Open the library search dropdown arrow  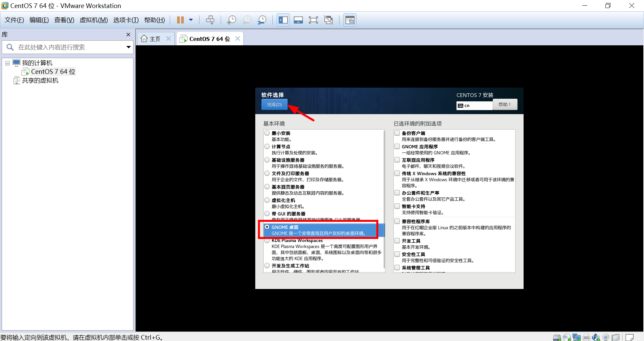point(128,47)
